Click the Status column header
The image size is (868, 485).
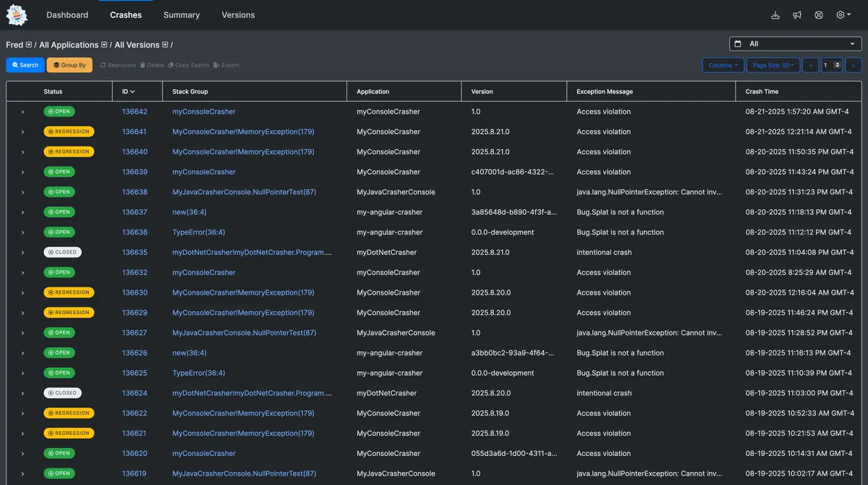point(53,92)
